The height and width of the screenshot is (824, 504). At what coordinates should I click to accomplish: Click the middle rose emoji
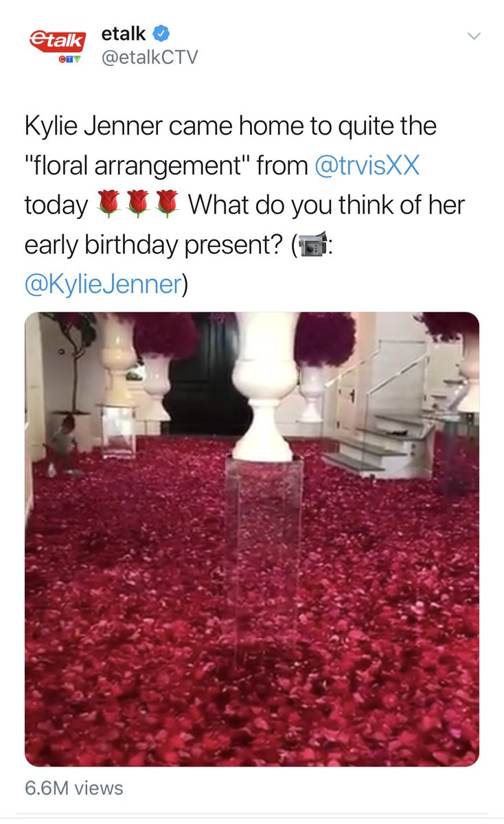[137, 205]
